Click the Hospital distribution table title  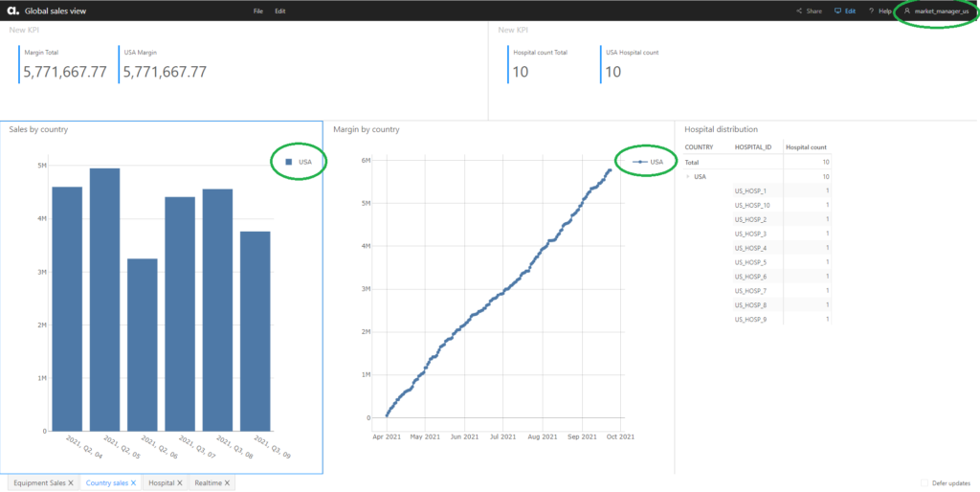pyautogui.click(x=722, y=129)
